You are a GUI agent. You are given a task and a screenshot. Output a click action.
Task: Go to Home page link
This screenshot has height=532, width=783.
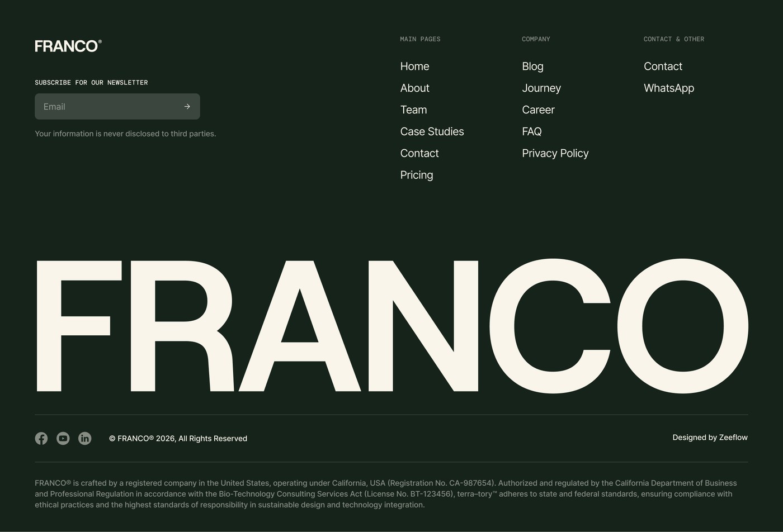415,66
